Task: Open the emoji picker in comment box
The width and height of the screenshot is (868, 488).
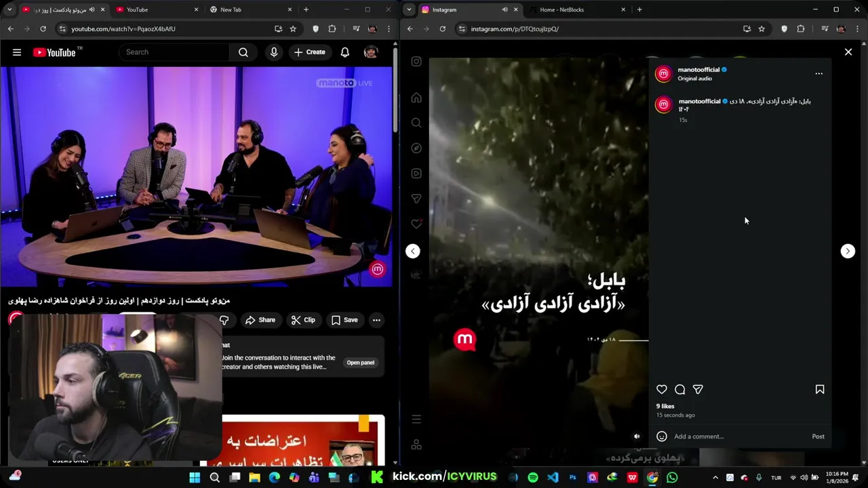Action: click(662, 436)
